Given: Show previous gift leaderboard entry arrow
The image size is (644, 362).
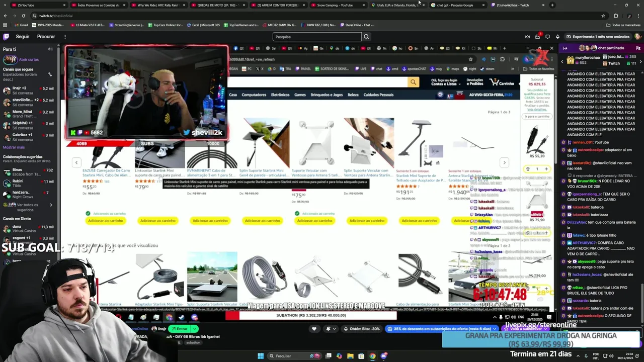Looking at the screenshot, I should (x=562, y=61).
